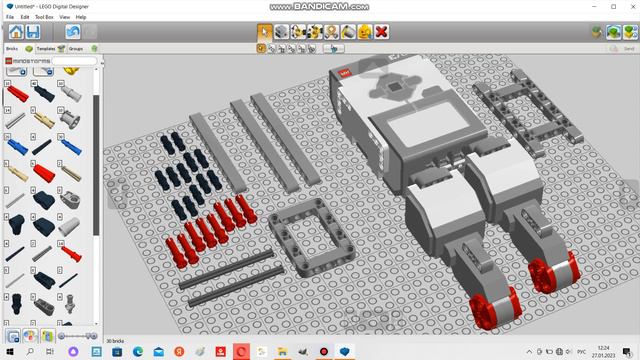Viewport: 640px width, 360px height.
Task: Switch to the Groups tab
Action: pos(82,49)
